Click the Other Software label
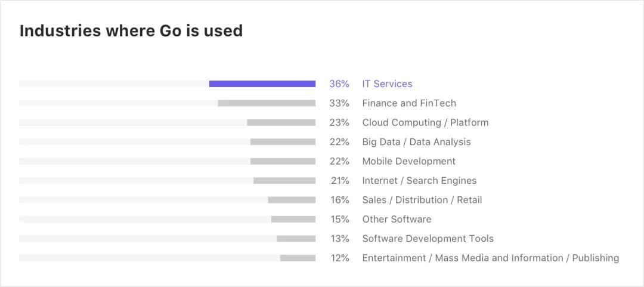The width and height of the screenshot is (644, 287). pyautogui.click(x=397, y=220)
